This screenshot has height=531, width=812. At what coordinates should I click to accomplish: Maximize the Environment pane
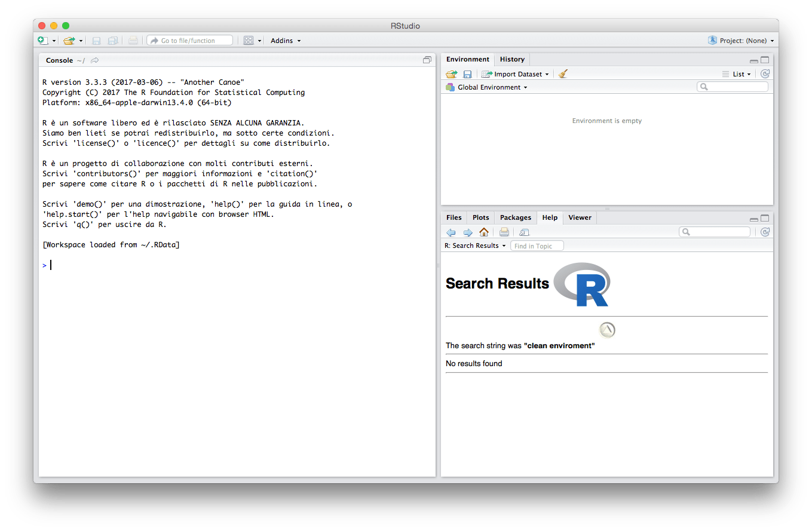[x=765, y=60]
